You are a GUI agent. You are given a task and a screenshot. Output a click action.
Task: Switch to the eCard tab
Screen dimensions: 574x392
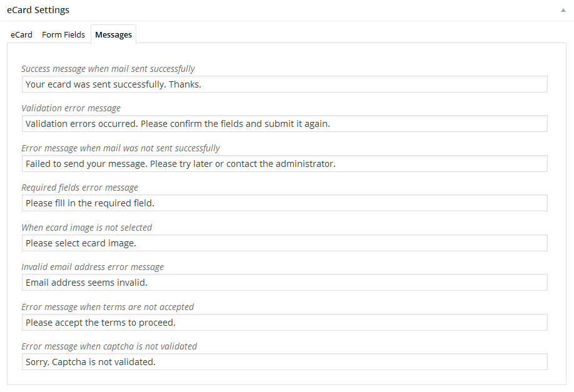(21, 35)
